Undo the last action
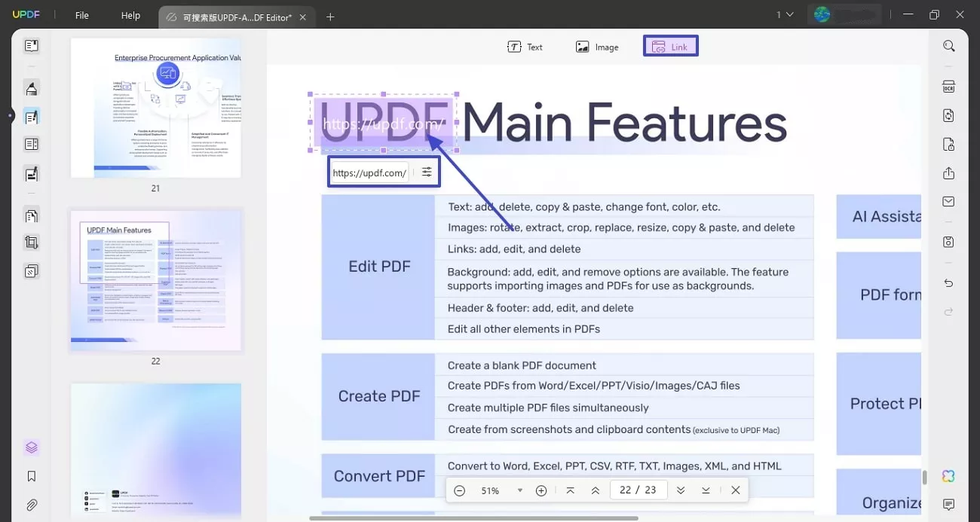This screenshot has height=522, width=980. pyautogui.click(x=948, y=283)
